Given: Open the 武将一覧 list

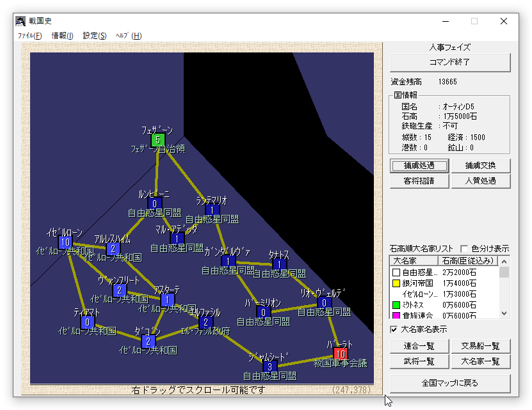Looking at the screenshot, I should pyautogui.click(x=418, y=361).
